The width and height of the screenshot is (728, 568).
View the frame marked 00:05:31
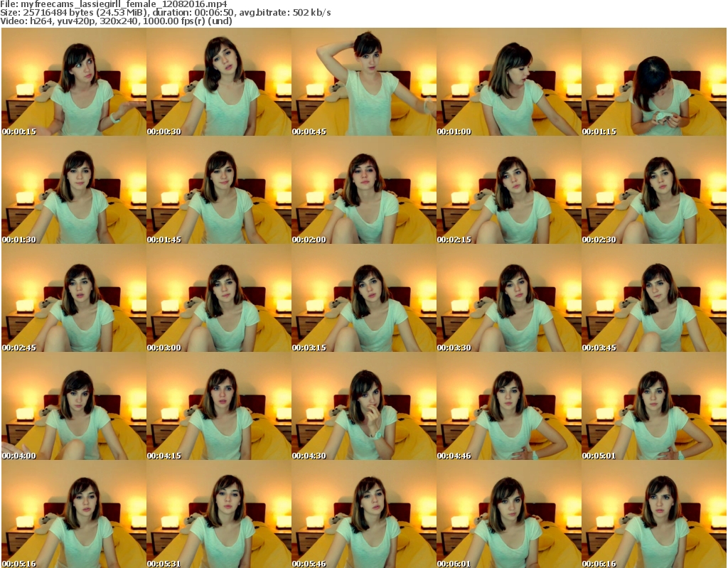[x=219, y=514]
